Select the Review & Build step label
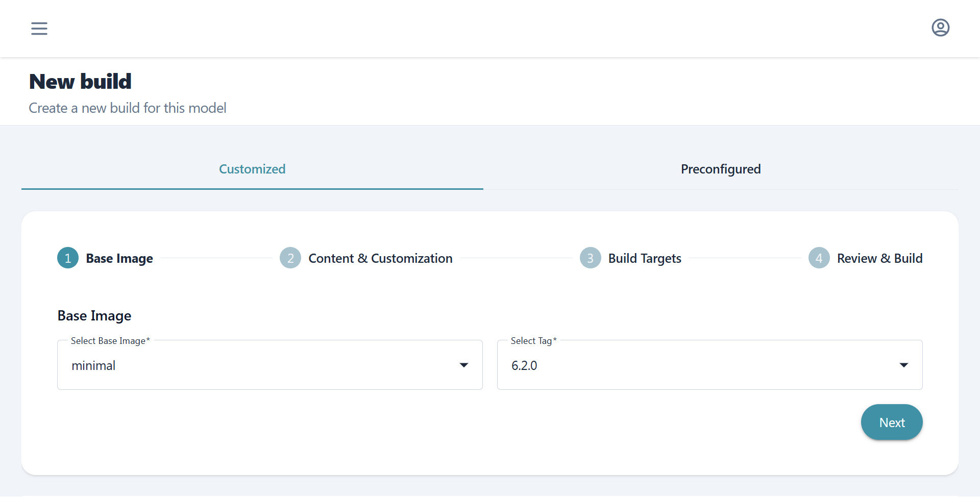 [x=879, y=259]
